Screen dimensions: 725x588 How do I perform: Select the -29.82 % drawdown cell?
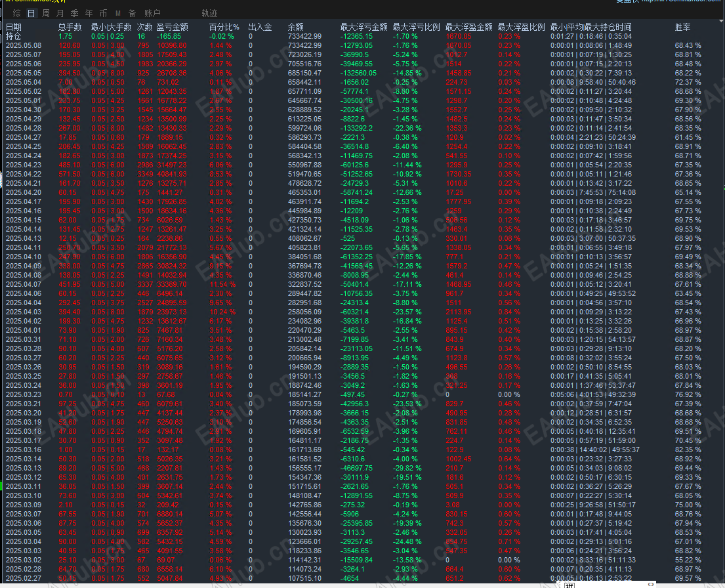click(407, 468)
